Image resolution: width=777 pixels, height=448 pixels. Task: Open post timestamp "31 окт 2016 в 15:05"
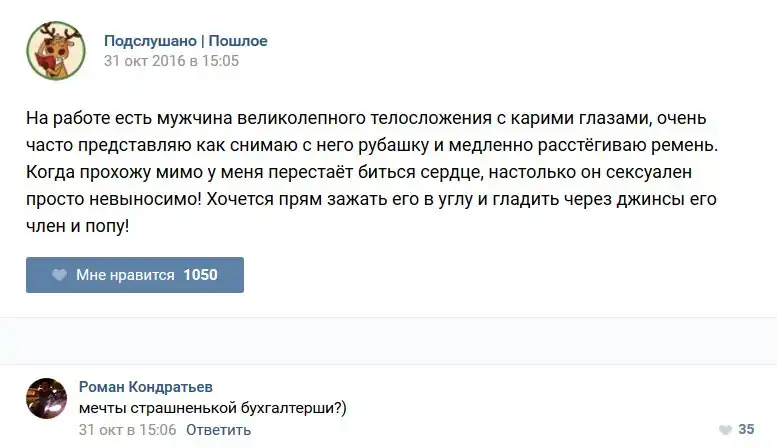point(171,60)
